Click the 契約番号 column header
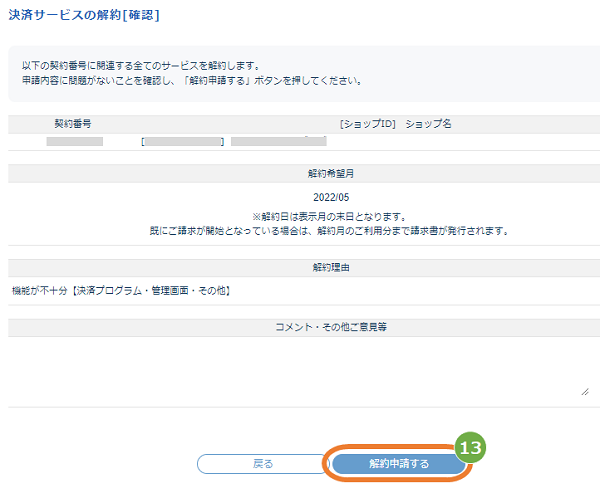 pyautogui.click(x=73, y=124)
